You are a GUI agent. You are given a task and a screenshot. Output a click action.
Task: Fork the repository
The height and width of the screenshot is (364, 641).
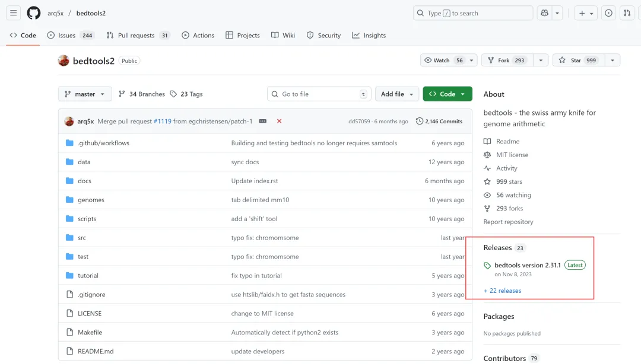(506, 60)
